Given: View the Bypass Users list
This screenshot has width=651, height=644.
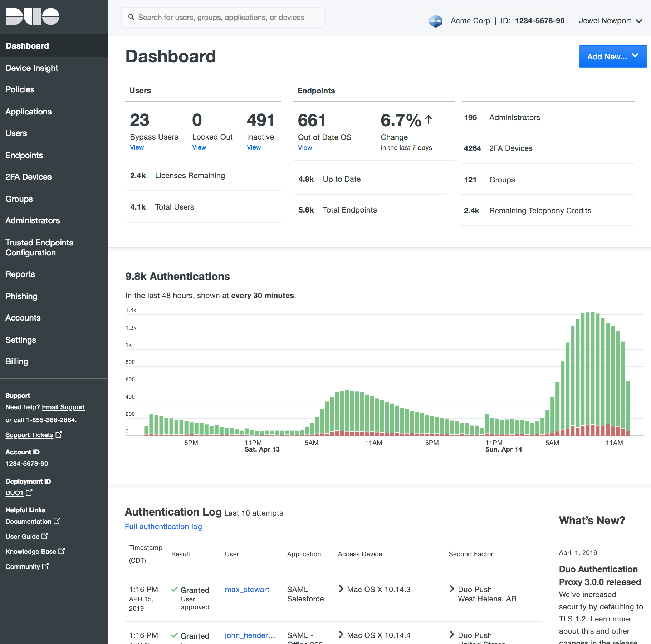Looking at the screenshot, I should [x=137, y=147].
